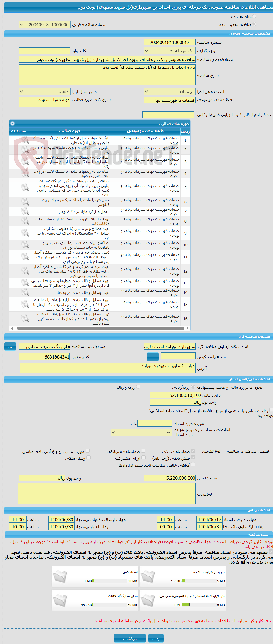Open view icon for activity row 5

pos(25,188)
